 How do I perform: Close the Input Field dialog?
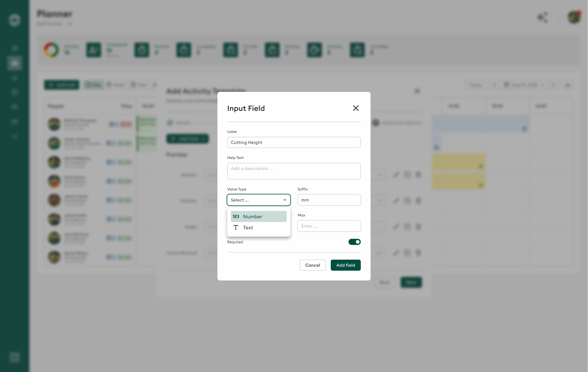(356, 108)
